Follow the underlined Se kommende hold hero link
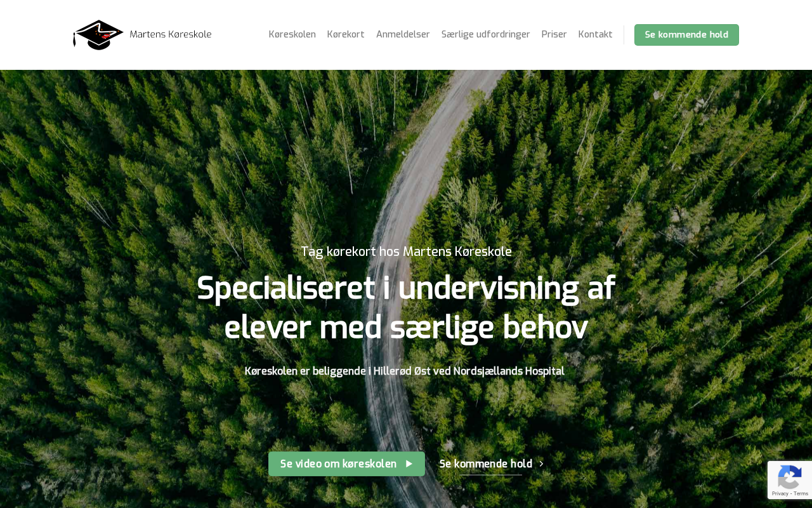812x508 pixels. (491, 464)
